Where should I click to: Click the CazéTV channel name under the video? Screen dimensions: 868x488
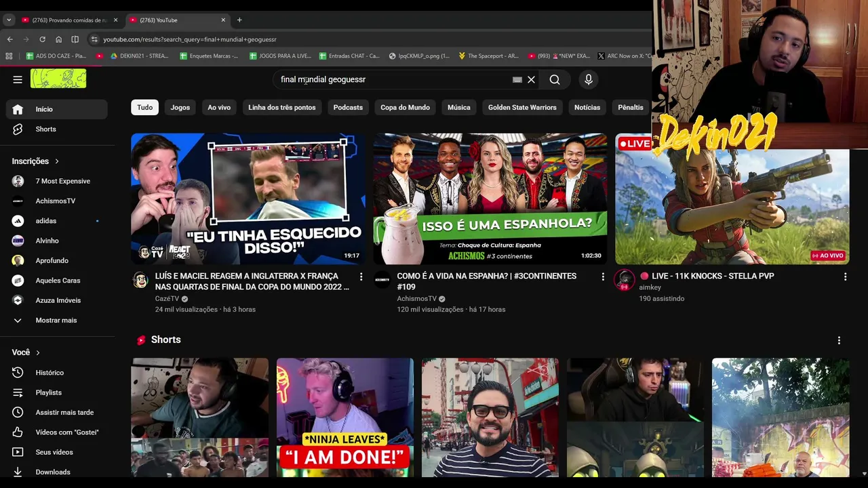(167, 299)
